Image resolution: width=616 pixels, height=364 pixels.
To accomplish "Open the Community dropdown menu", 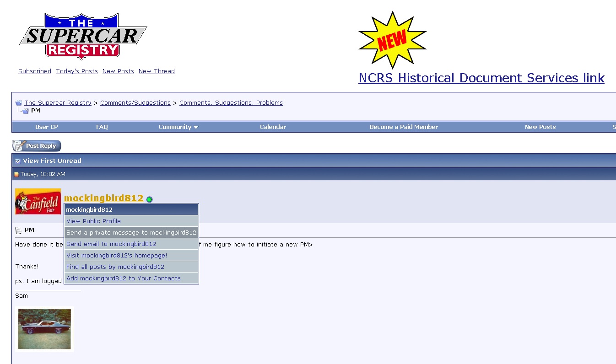I will point(178,127).
